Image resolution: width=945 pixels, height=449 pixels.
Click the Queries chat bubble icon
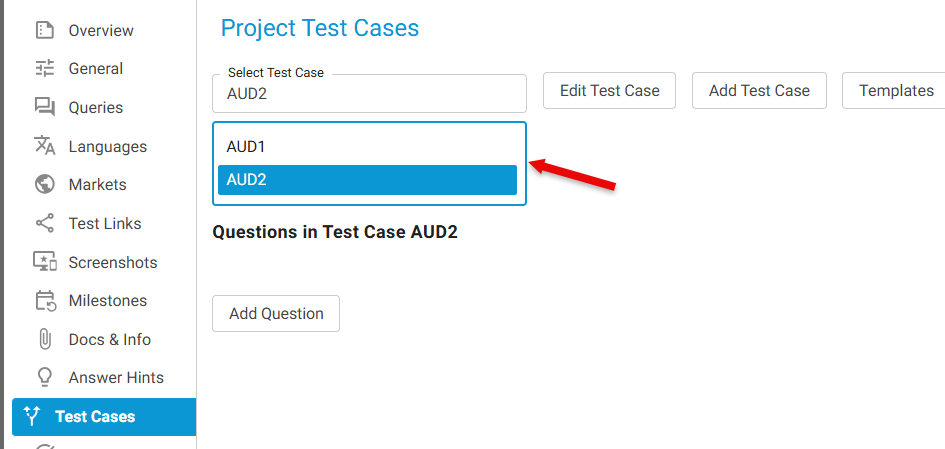click(45, 107)
